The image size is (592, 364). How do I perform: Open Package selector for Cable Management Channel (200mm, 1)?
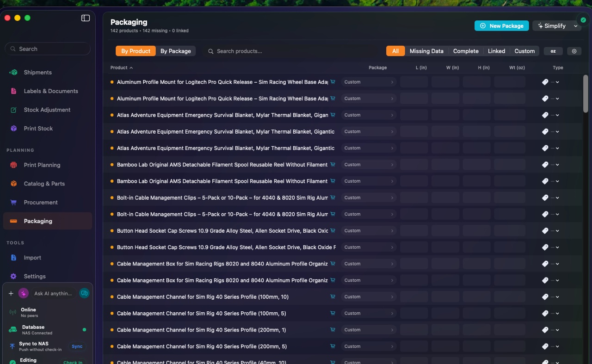369,330
